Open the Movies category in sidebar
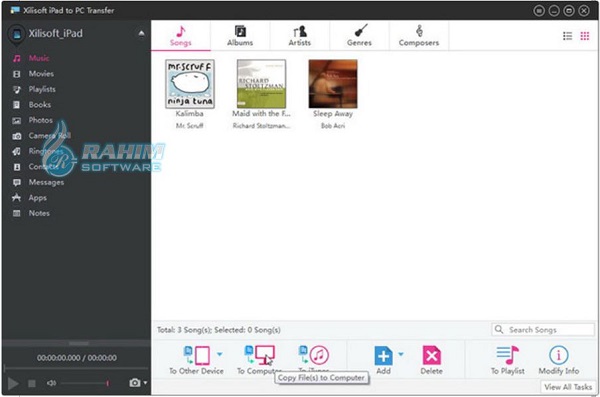Viewport: 600px width, 397px height. (41, 74)
